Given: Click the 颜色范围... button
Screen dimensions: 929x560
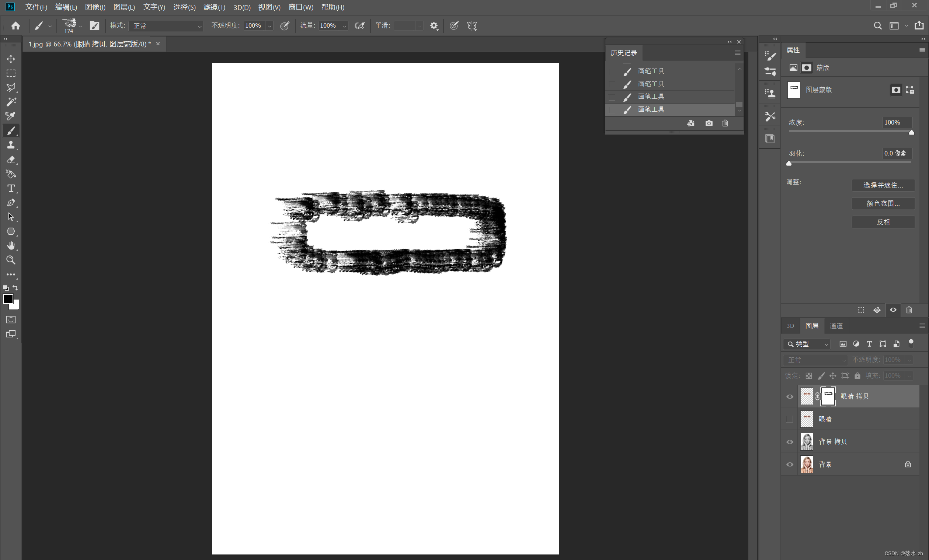Looking at the screenshot, I should [x=883, y=203].
